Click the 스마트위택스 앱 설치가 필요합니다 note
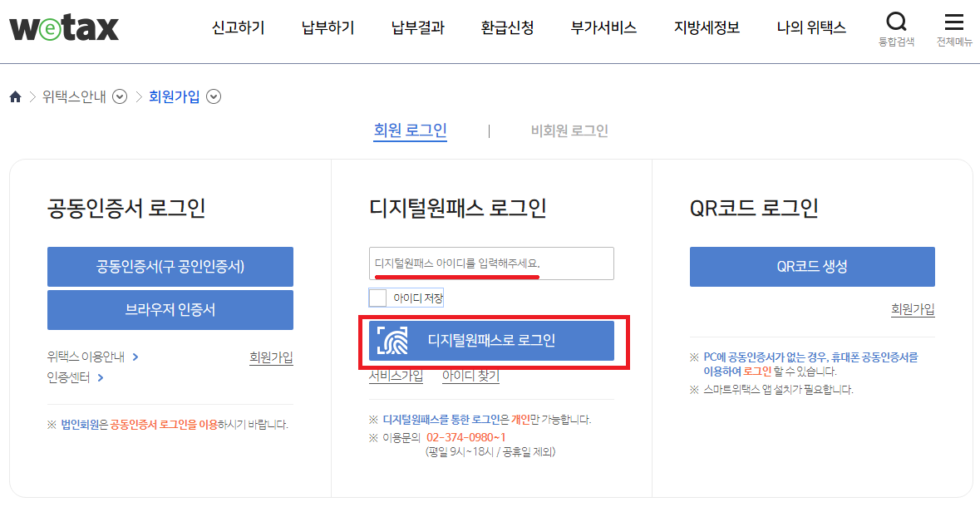The image size is (980, 512). tap(771, 390)
